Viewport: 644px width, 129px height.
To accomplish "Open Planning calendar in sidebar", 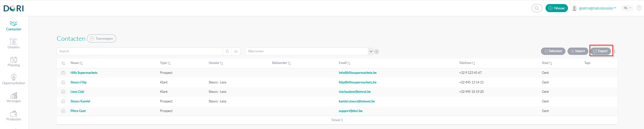I will pos(14,59).
